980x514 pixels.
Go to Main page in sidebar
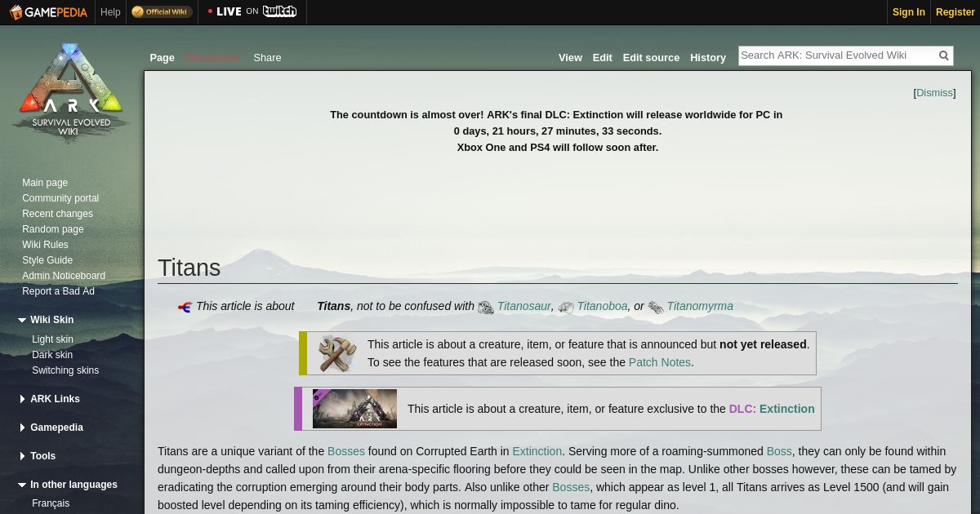[x=45, y=183]
